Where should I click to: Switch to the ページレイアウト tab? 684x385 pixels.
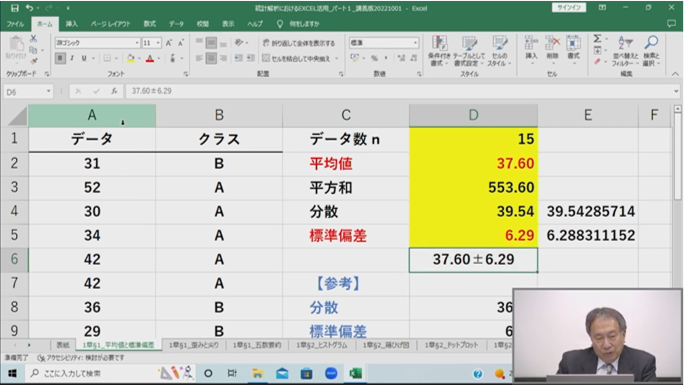point(110,24)
